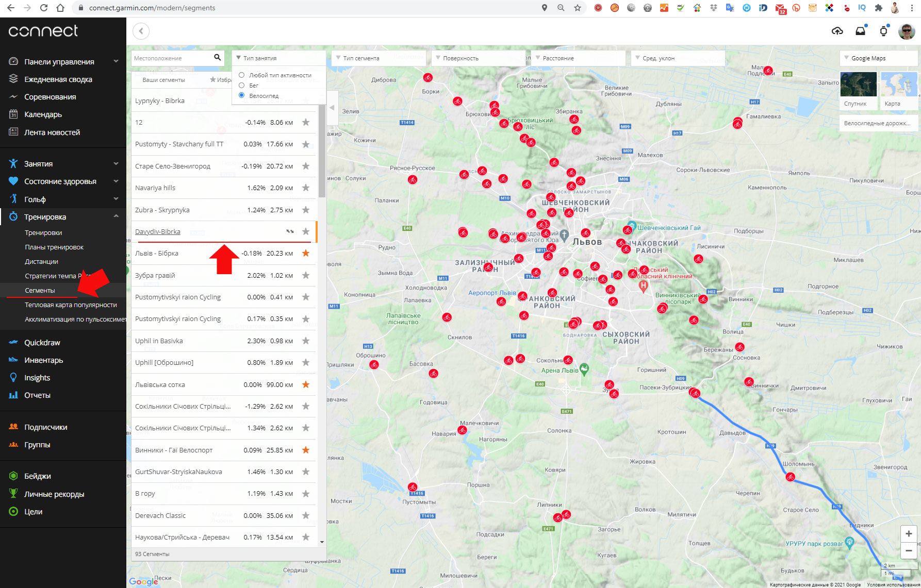Favorite the Navariya hills segment star
The image size is (921, 588).
click(306, 188)
